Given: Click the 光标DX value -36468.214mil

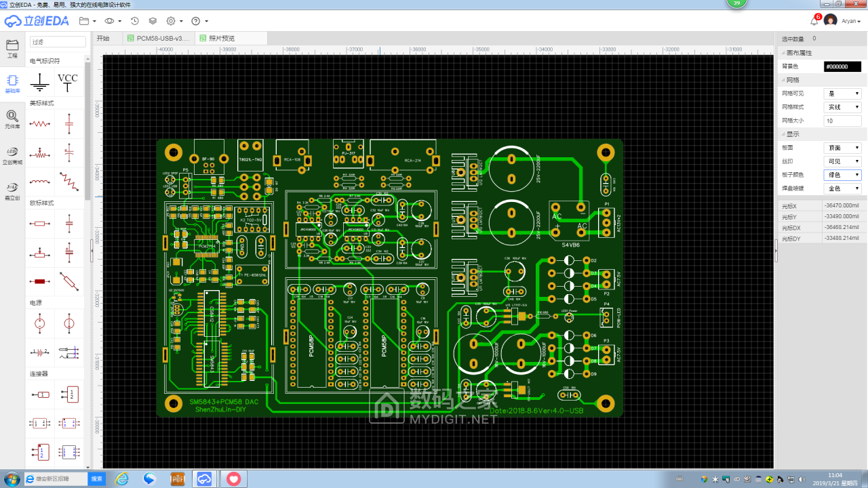Looking at the screenshot, I should pos(840,228).
